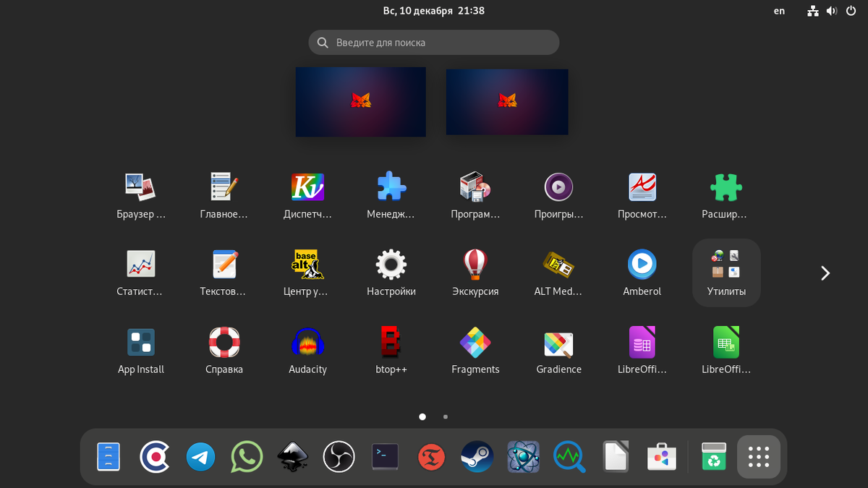
Task: Open the en keyboard layout menu
Action: click(779, 11)
